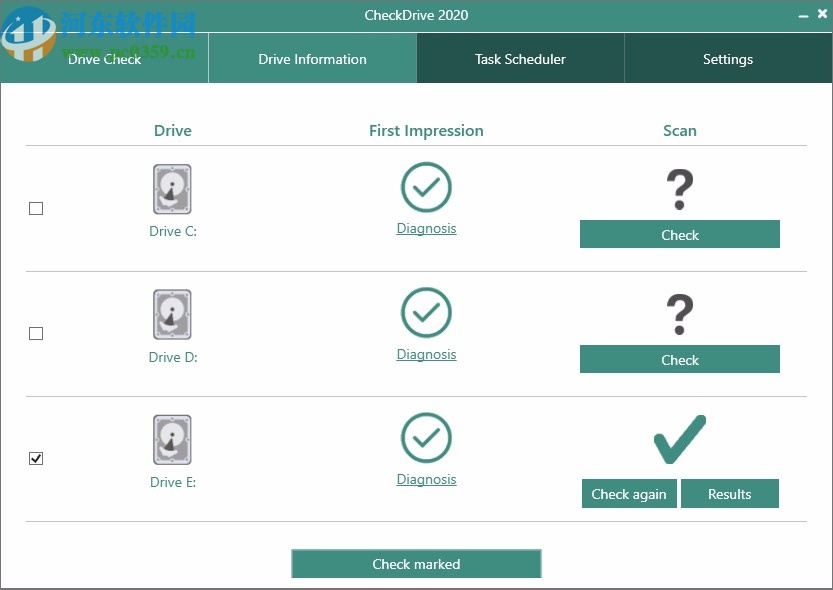Check the Drive C: checkbox

pyautogui.click(x=36, y=208)
